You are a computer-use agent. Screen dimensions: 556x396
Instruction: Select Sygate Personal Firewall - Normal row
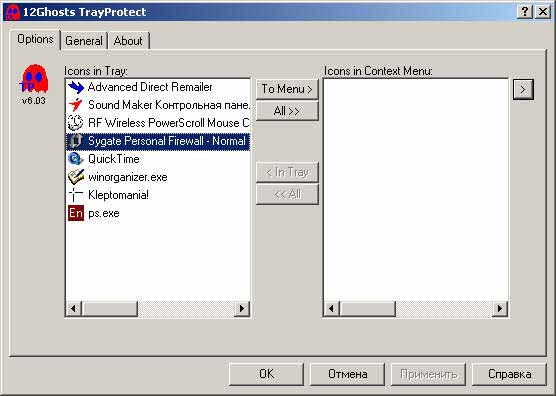(158, 141)
